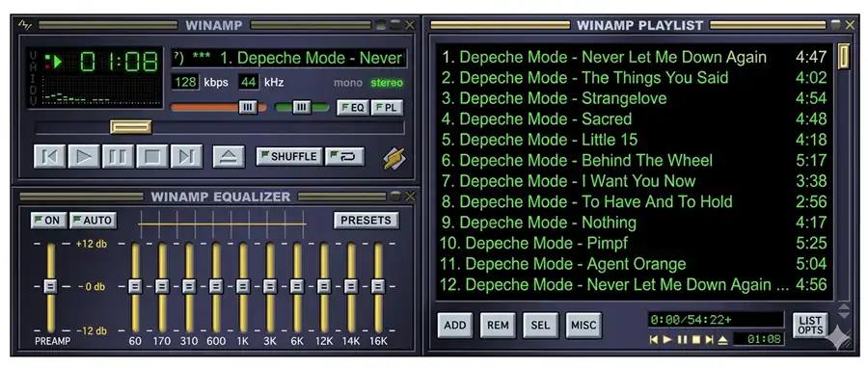
Task: Click the volume slider handle
Action: pyautogui.click(x=248, y=107)
